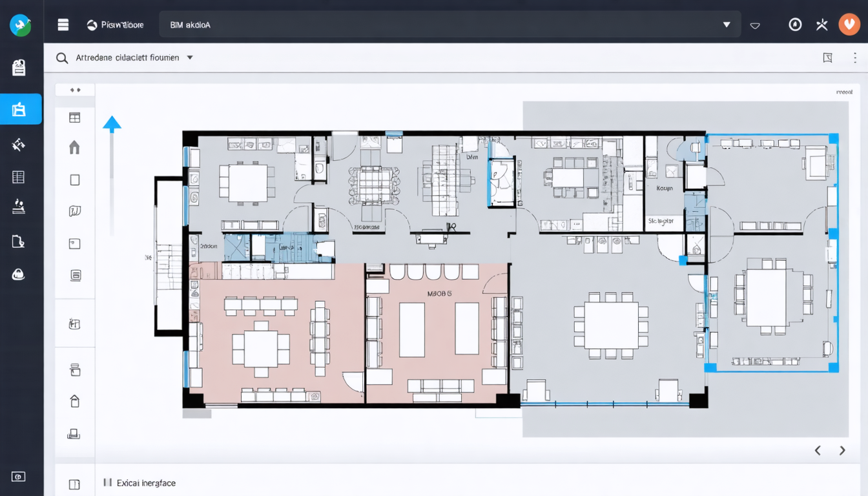Select the highlighted blue building model icon
The width and height of the screenshot is (868, 496).
19,109
